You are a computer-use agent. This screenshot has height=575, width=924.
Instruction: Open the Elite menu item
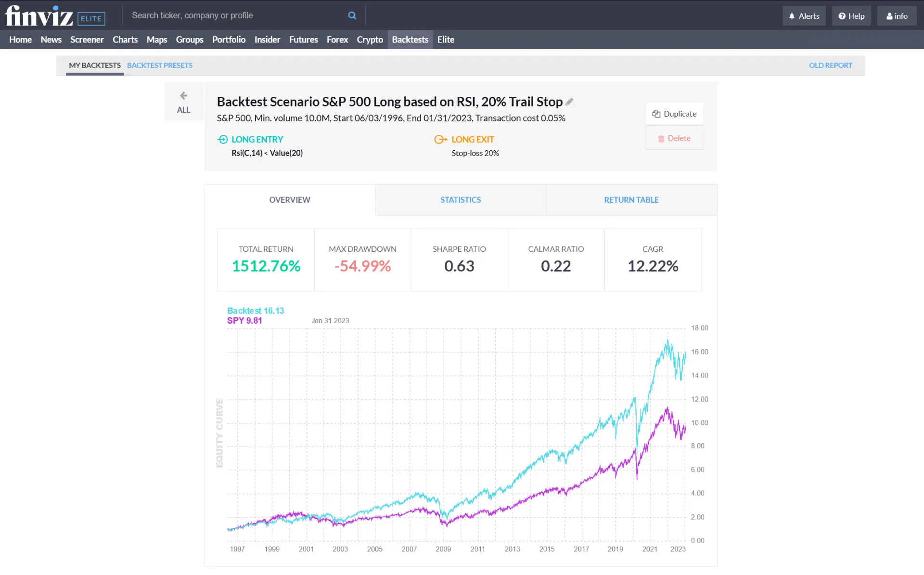coord(446,39)
